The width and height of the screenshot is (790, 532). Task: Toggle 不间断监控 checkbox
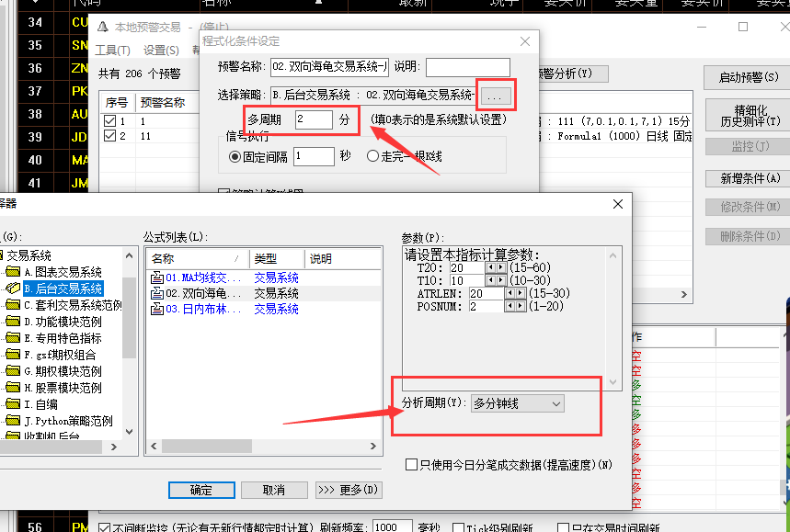[104, 527]
